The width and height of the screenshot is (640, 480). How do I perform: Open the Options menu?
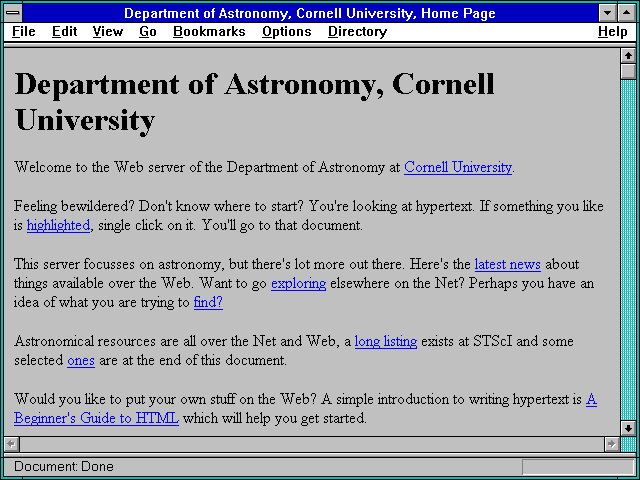click(287, 32)
